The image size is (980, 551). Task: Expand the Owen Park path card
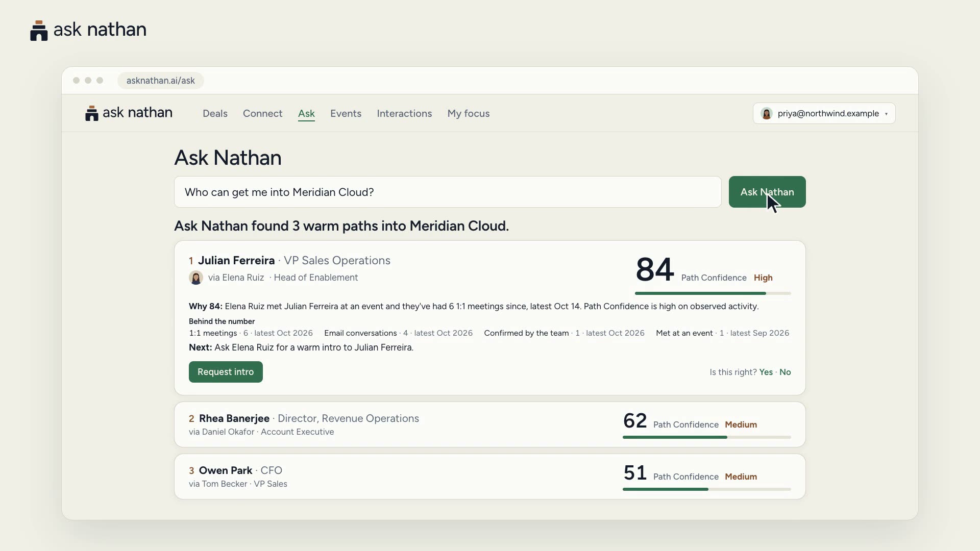click(x=489, y=477)
